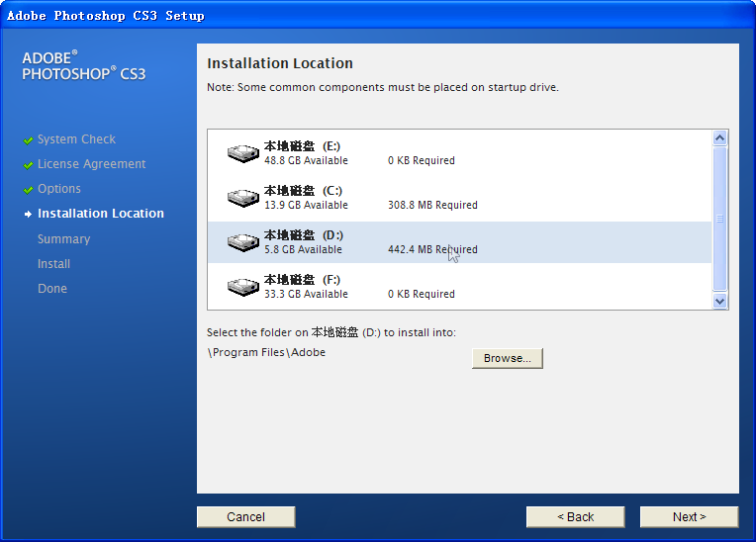Open the System Check step
The height and width of the screenshot is (542, 756).
click(76, 139)
